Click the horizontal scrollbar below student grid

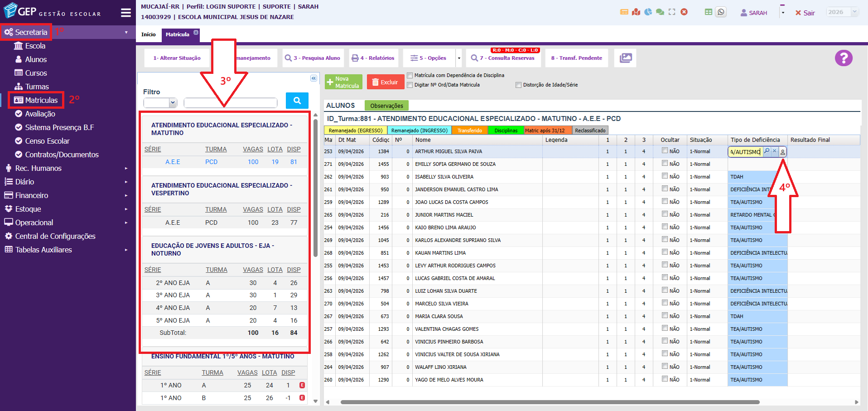550,402
